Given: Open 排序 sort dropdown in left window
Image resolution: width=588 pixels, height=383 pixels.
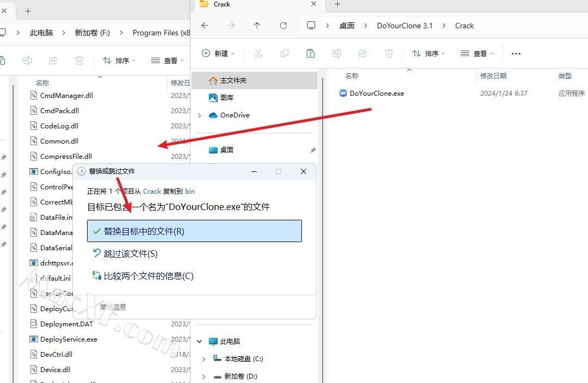Looking at the screenshot, I should tap(119, 60).
